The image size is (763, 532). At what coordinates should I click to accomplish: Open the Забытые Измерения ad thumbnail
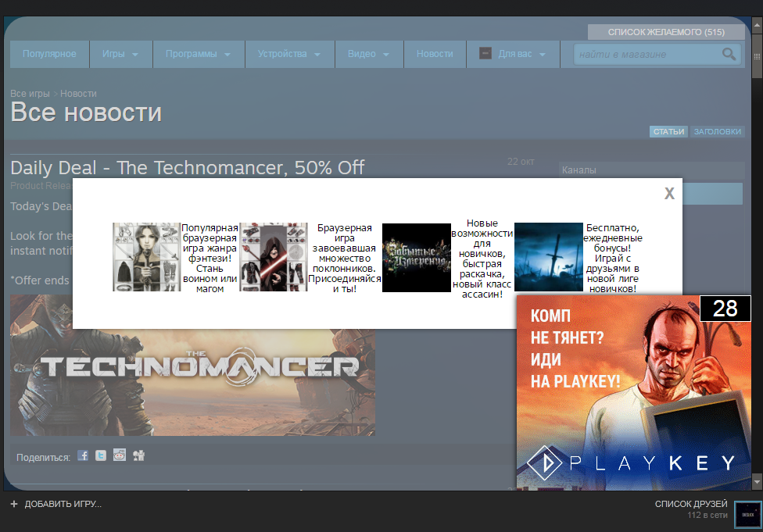pyautogui.click(x=417, y=258)
